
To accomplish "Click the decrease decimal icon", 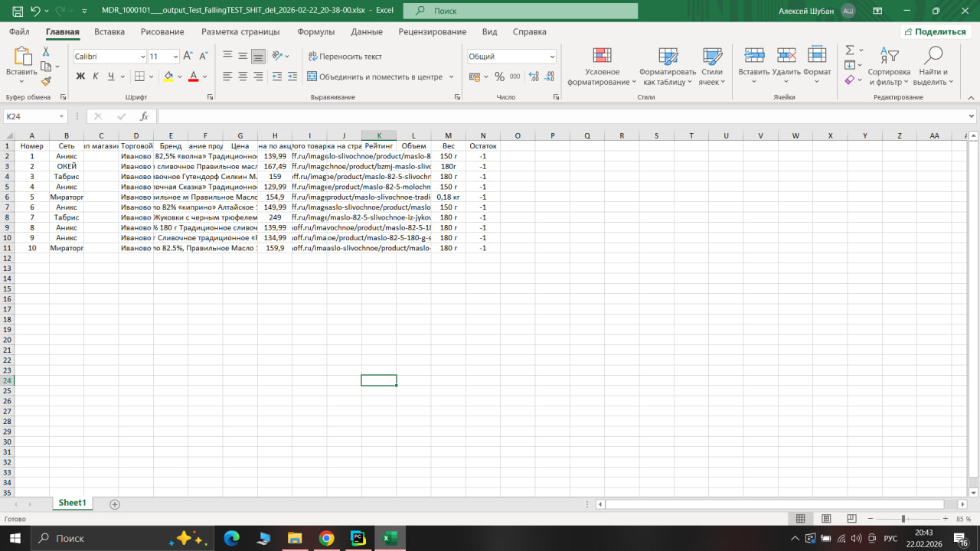I will pos(550,77).
